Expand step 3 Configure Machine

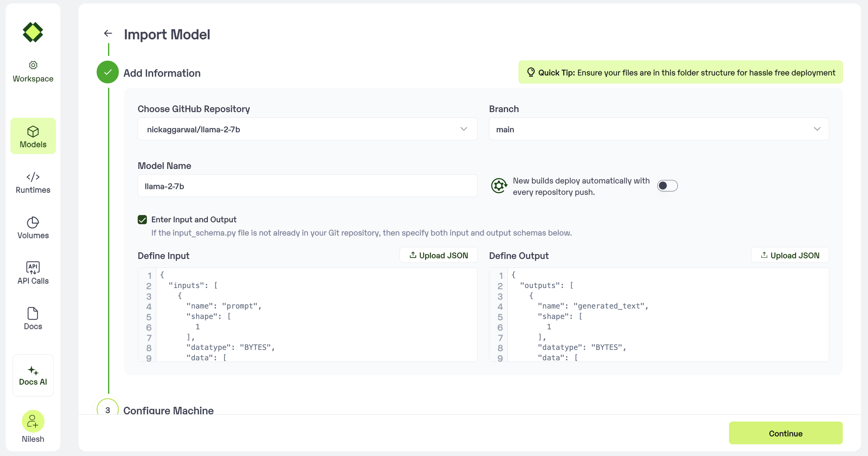[x=168, y=410]
